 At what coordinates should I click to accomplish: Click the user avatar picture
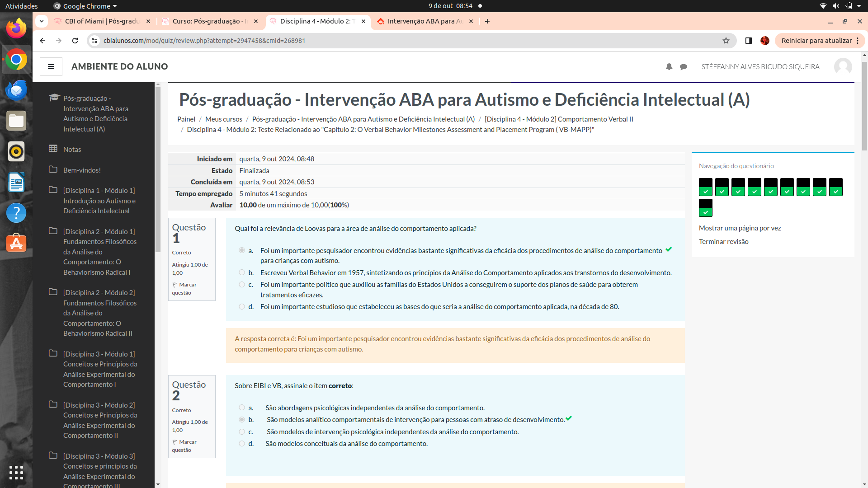843,67
